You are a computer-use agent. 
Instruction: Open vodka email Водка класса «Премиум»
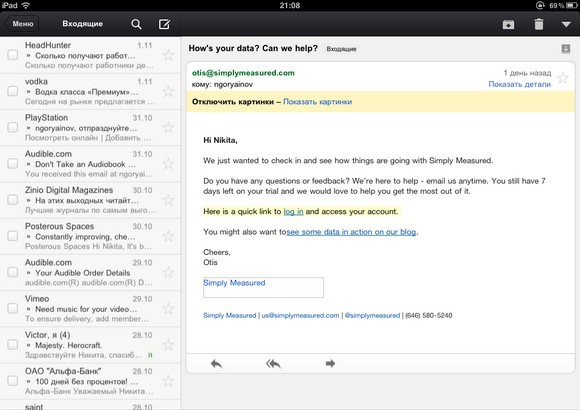pos(90,91)
